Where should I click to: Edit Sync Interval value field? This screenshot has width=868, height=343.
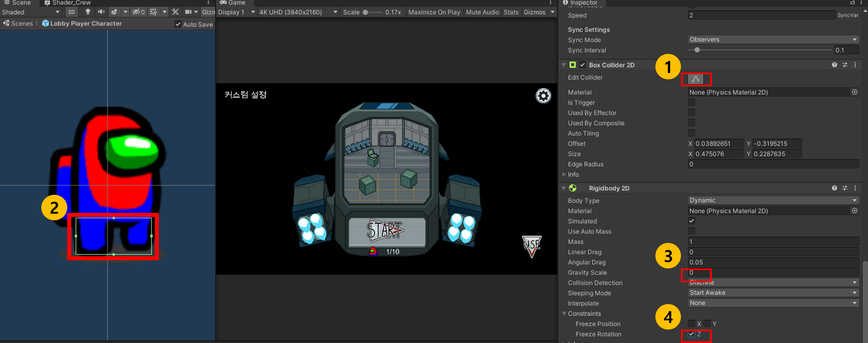[847, 50]
